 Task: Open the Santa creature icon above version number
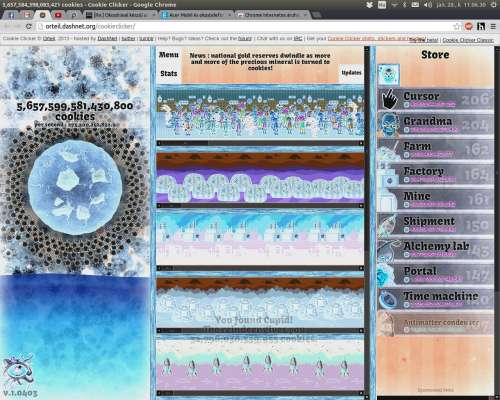point(18,371)
